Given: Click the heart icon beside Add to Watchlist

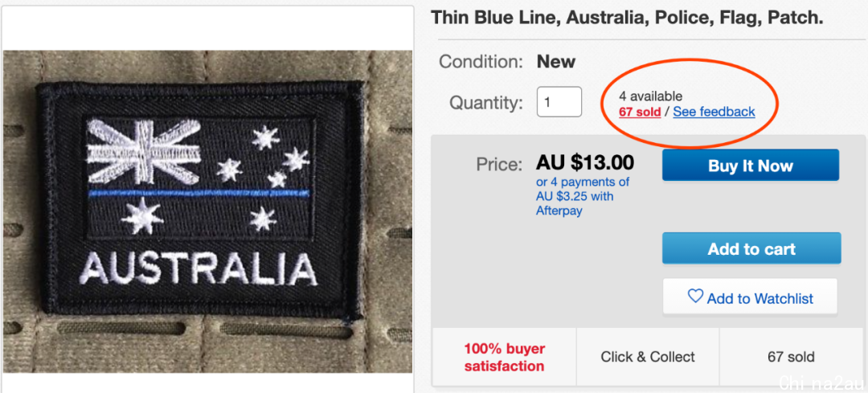Looking at the screenshot, I should (x=695, y=297).
